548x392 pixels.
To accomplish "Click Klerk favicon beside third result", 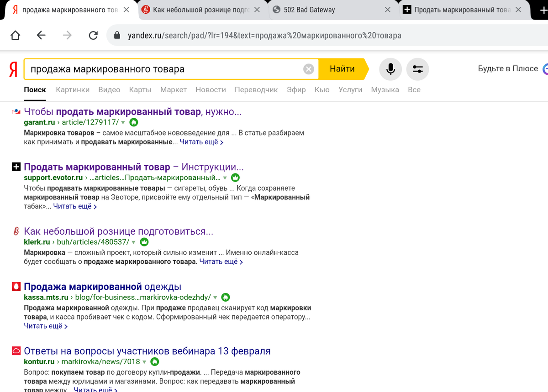I will pos(16,231).
